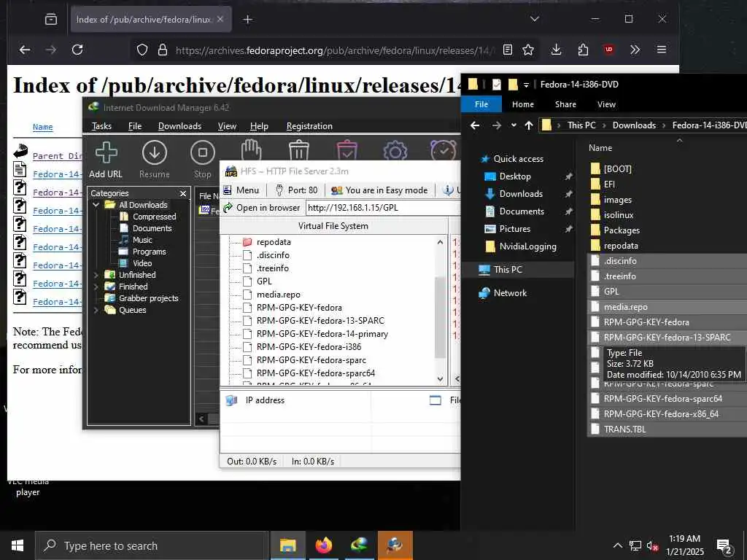Open Share ribbon tab in File Explorer

[565, 104]
